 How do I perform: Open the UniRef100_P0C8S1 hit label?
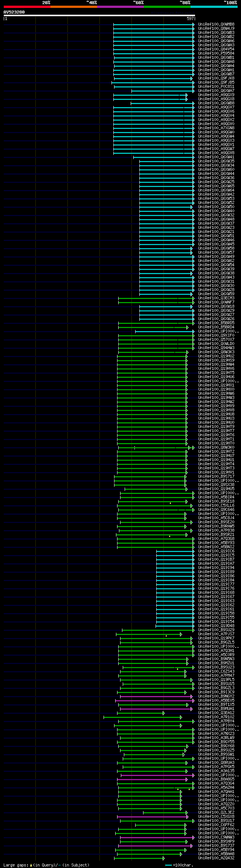(x=216, y=87)
